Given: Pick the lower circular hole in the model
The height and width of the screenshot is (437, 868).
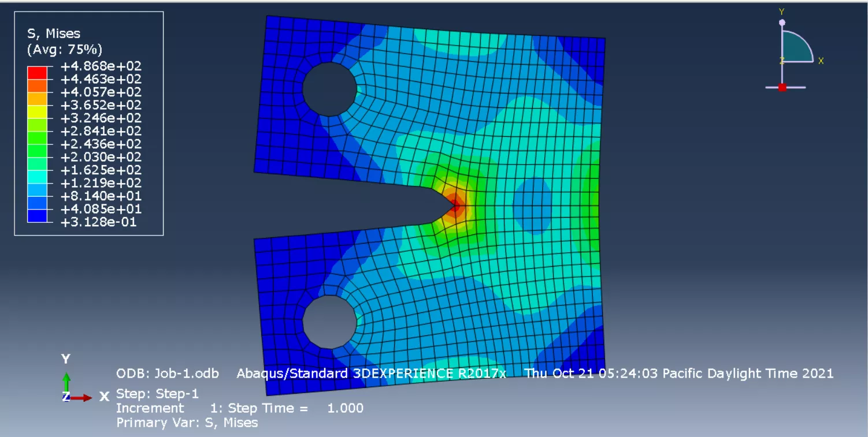Looking at the screenshot, I should [329, 322].
